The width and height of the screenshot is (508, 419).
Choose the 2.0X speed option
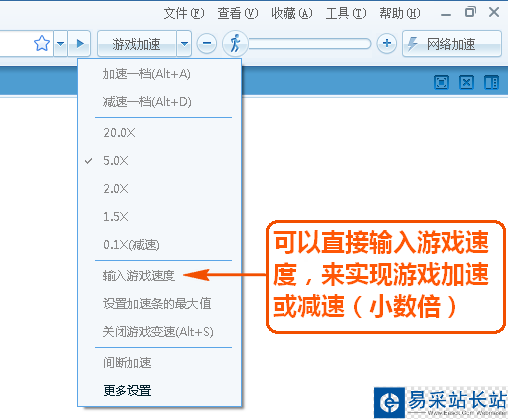(160, 189)
